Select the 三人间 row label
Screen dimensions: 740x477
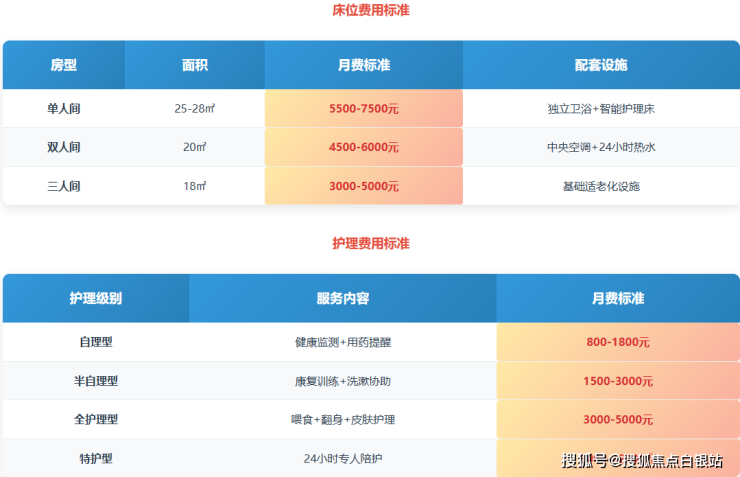(63, 186)
